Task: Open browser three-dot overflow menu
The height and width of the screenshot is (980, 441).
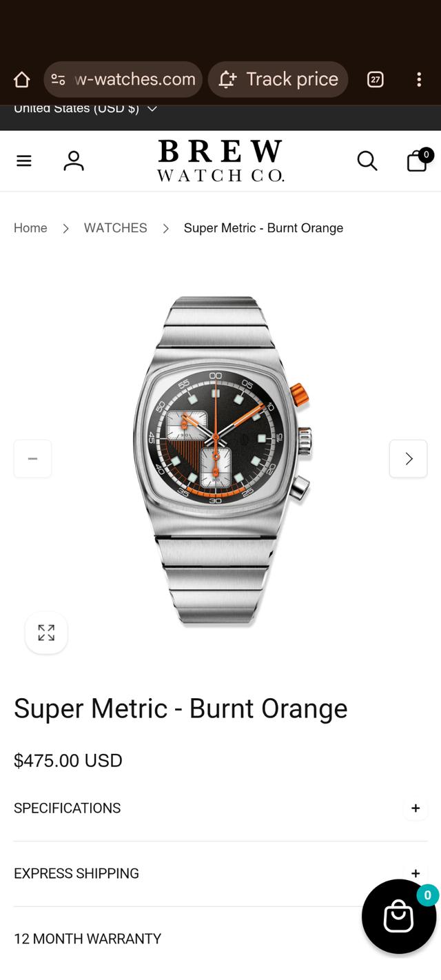Action: pyautogui.click(x=418, y=80)
